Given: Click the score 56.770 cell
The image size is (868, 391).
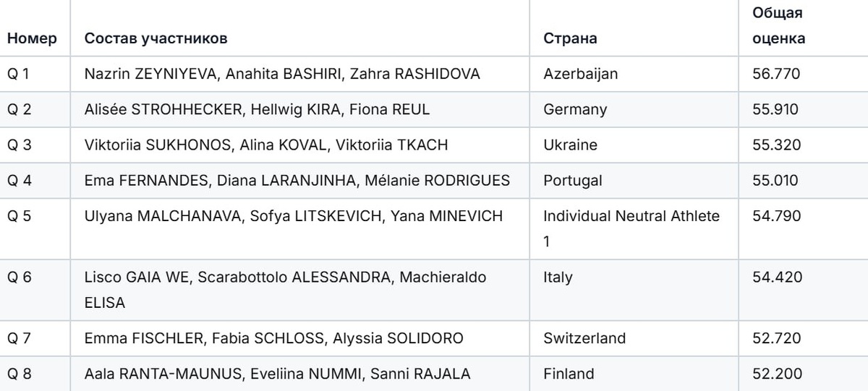Looking at the screenshot, I should coord(776,74).
